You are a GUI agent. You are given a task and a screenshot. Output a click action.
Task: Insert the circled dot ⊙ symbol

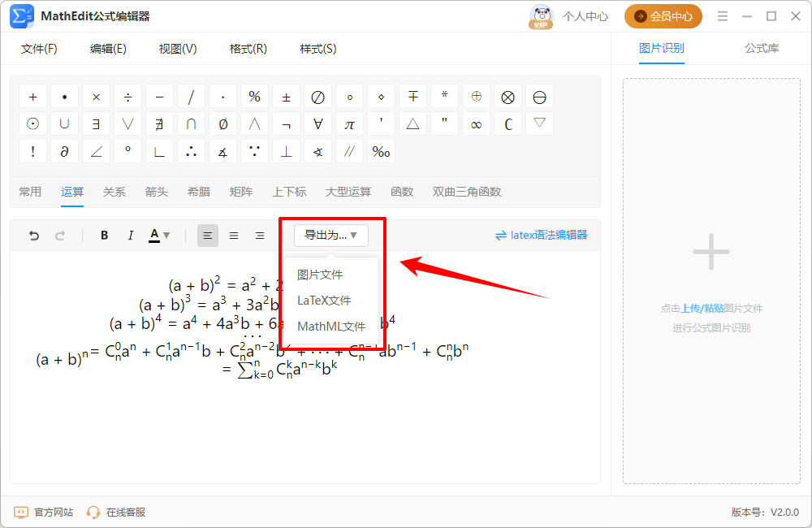(32, 124)
